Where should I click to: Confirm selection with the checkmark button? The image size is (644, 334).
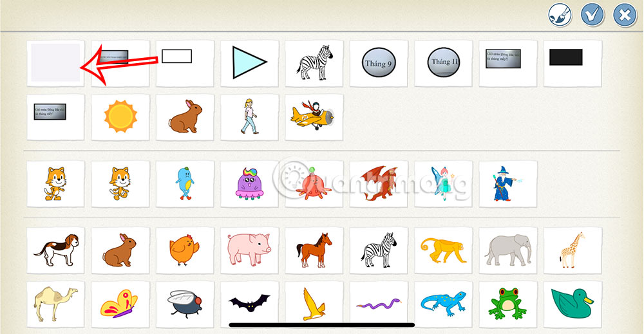[x=592, y=15]
